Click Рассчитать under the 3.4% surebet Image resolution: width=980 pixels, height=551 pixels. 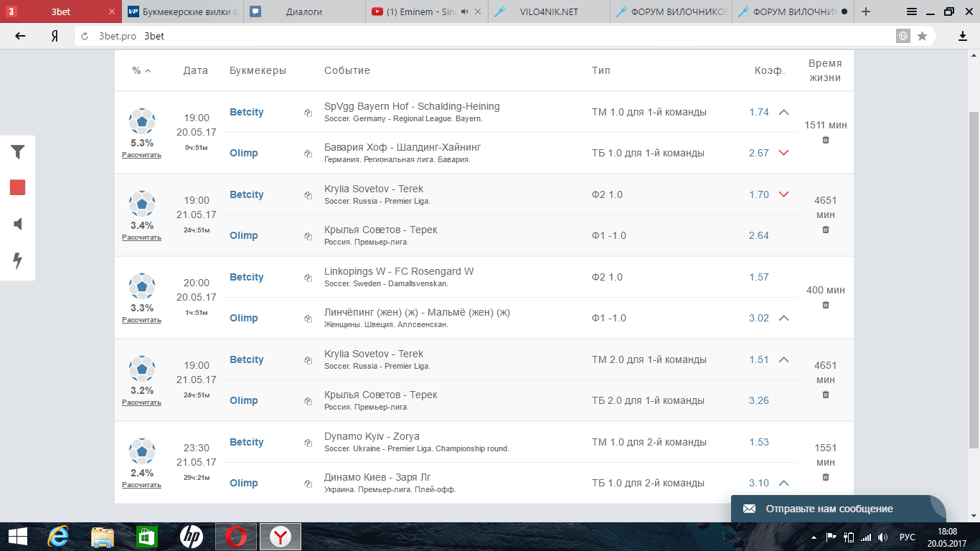[x=141, y=237]
